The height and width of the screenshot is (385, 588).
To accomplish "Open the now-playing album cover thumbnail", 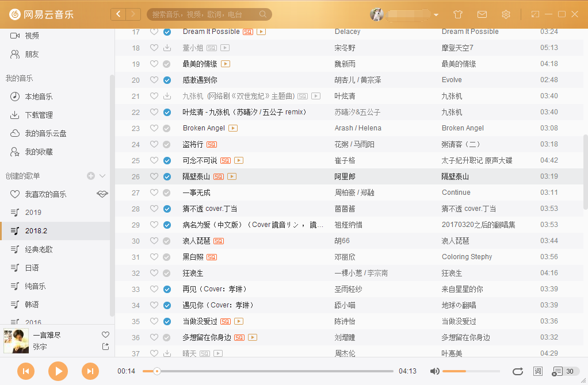I will 16,341.
